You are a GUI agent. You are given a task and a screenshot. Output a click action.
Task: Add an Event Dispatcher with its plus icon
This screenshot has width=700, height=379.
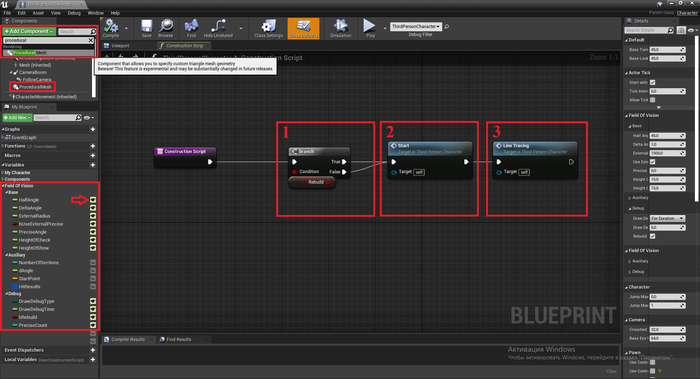pos(93,350)
